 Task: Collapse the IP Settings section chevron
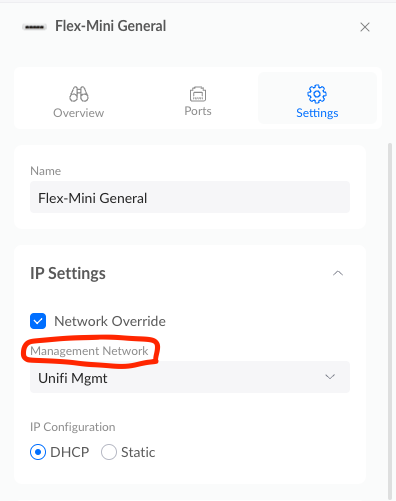(x=338, y=273)
